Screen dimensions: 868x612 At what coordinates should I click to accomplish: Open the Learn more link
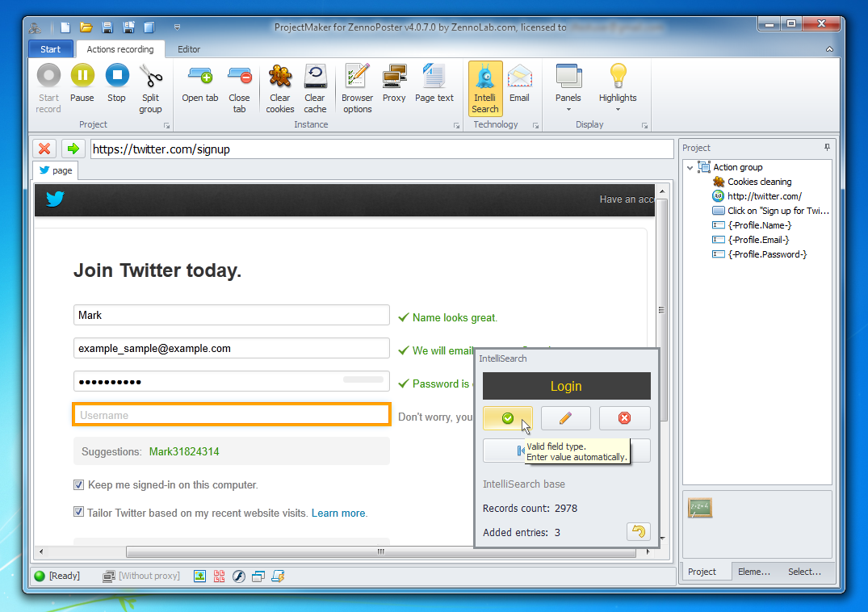(338, 513)
